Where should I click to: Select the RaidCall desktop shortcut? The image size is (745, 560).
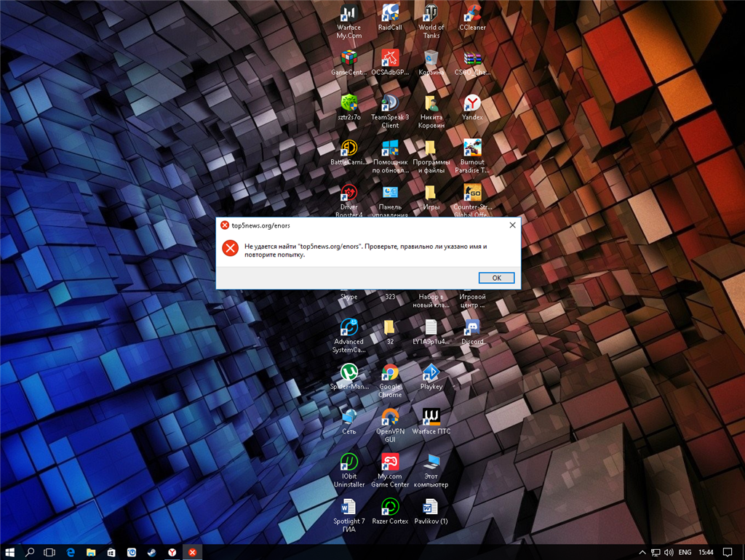pyautogui.click(x=390, y=17)
